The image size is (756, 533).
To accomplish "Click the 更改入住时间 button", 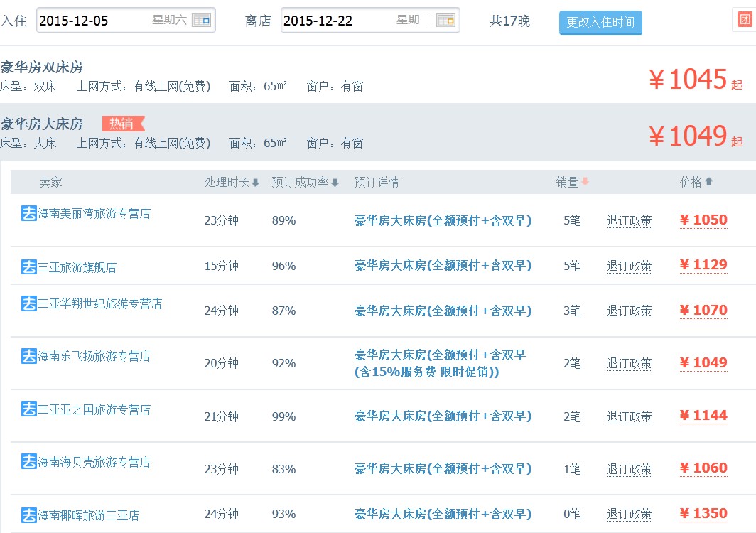I will pyautogui.click(x=600, y=23).
